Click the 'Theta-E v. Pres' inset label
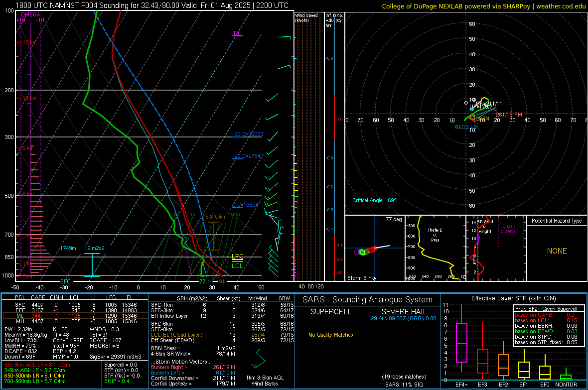 coord(435,235)
